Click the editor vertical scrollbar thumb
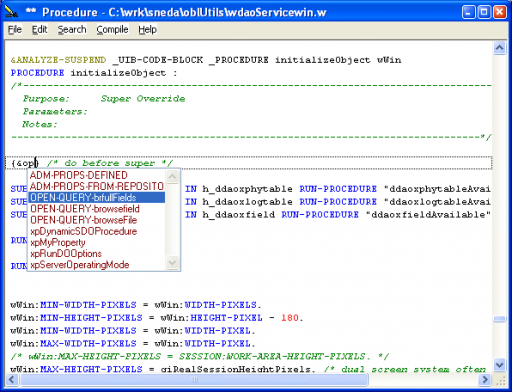 pyautogui.click(x=499, y=319)
